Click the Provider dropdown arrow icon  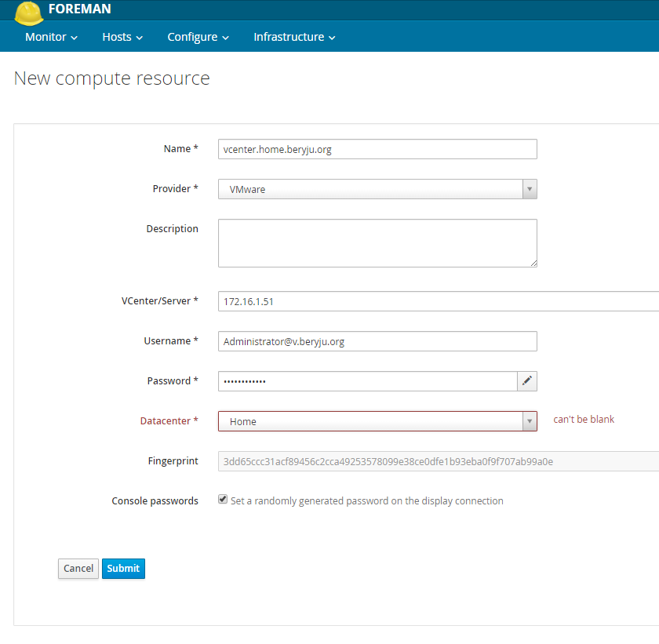pos(530,188)
